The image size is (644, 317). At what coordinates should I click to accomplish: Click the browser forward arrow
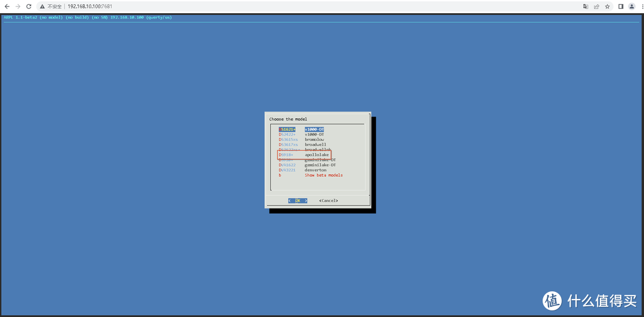coord(18,7)
